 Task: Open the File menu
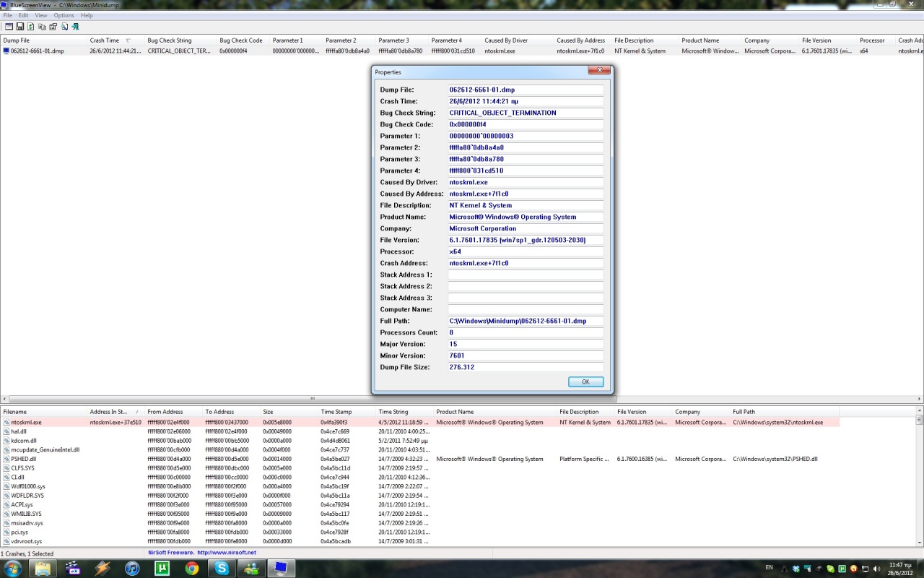(x=7, y=15)
